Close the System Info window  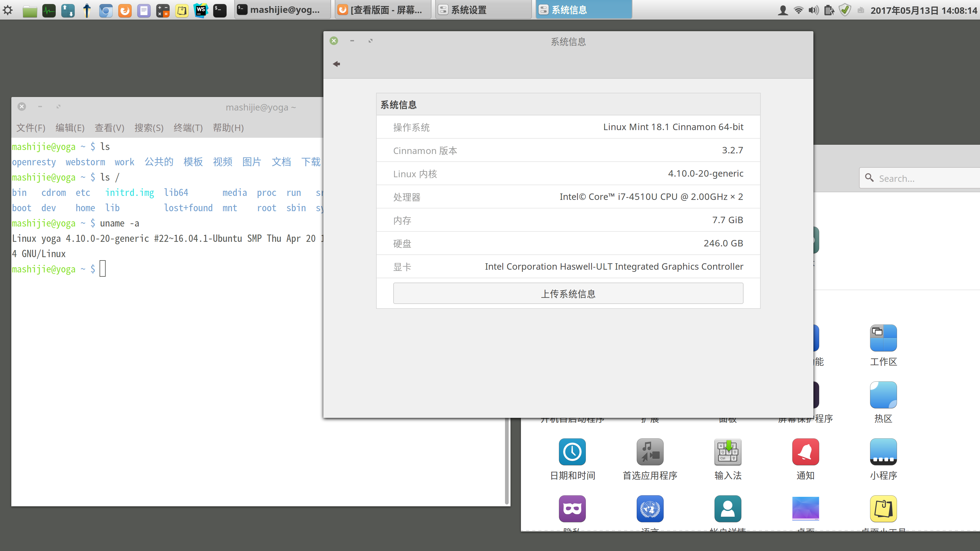coord(334,41)
